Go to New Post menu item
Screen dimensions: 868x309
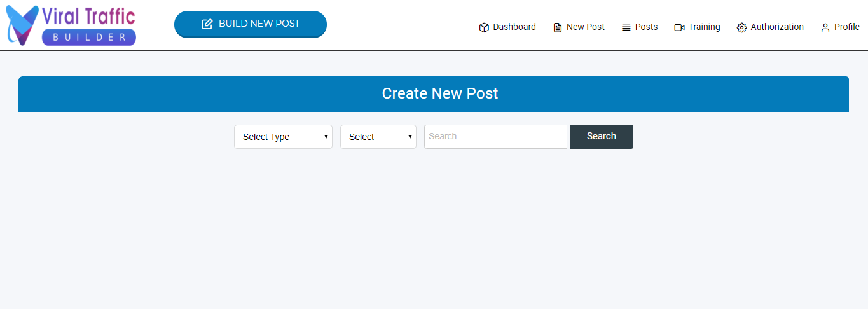579,27
